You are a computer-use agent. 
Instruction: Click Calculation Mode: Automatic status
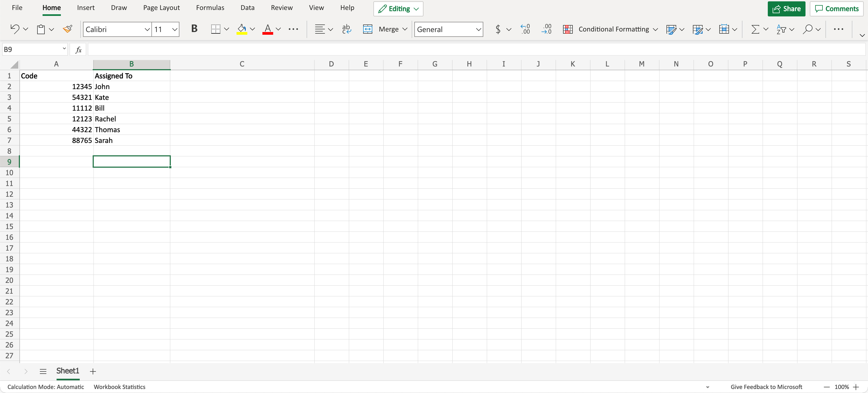point(46,387)
